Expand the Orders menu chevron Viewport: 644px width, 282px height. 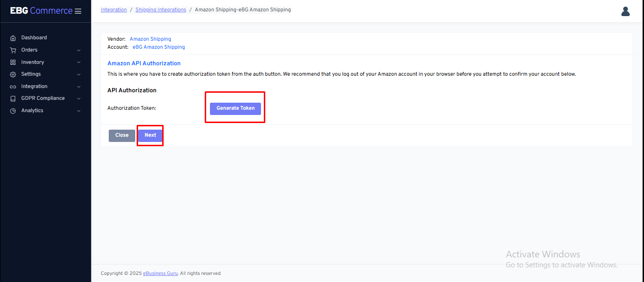click(x=78, y=50)
